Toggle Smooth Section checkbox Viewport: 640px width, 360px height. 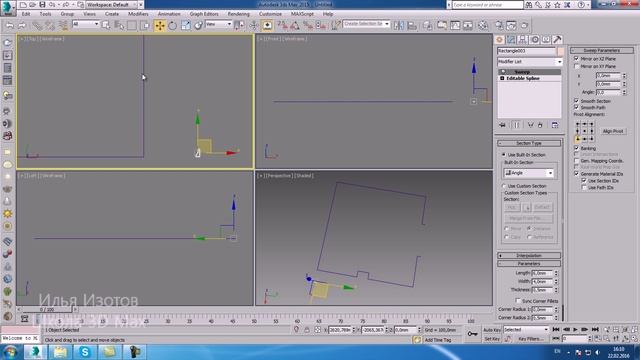pyautogui.click(x=576, y=100)
